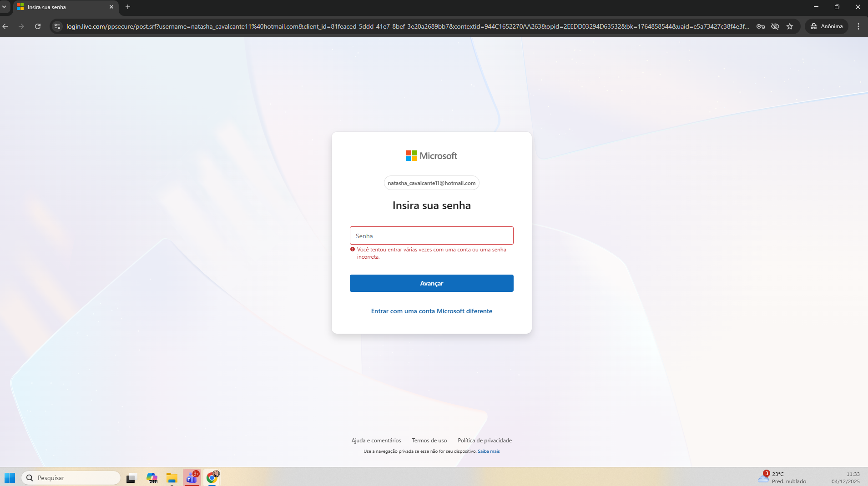Viewport: 868px width, 486px height.
Task: Open Google Chrome from the taskbar
Action: click(x=212, y=478)
